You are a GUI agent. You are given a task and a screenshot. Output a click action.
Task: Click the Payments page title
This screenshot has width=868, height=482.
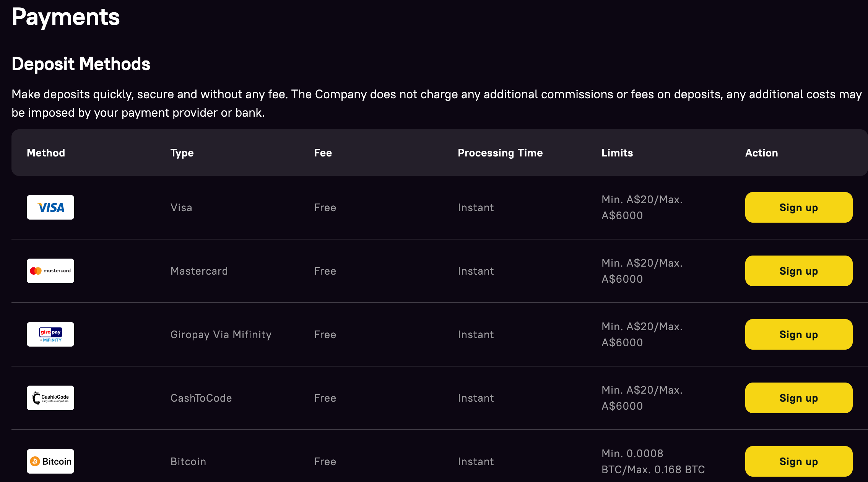[x=65, y=17]
